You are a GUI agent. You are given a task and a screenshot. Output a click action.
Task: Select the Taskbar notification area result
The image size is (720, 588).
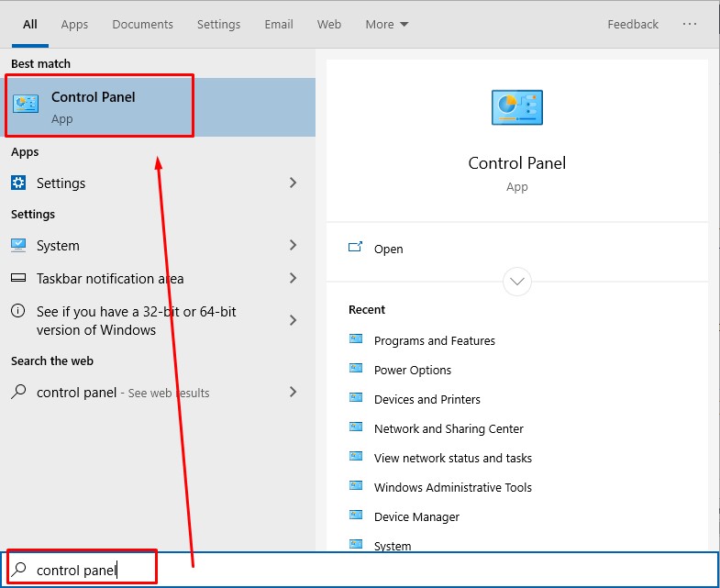pyautogui.click(x=158, y=278)
